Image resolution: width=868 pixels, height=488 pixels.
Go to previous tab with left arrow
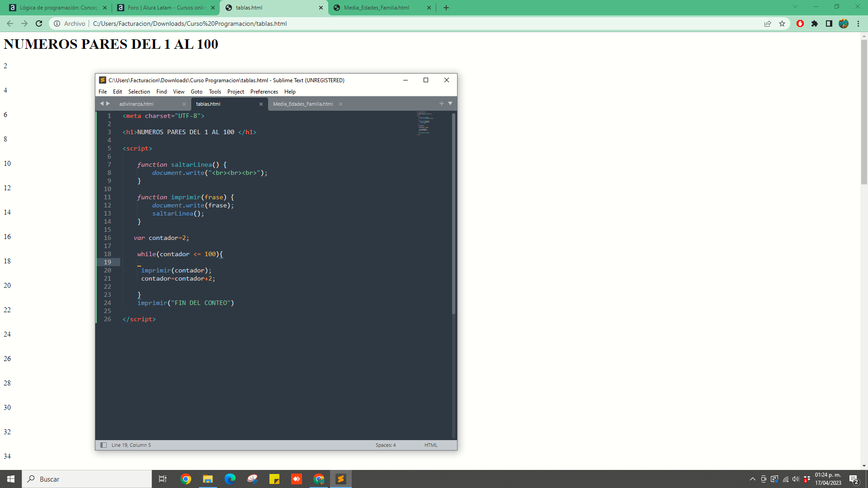click(x=102, y=103)
